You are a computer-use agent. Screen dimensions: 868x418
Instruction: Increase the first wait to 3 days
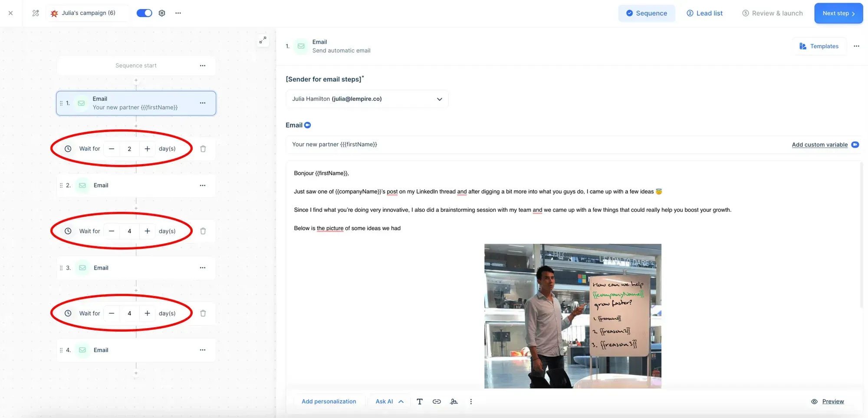pos(148,149)
